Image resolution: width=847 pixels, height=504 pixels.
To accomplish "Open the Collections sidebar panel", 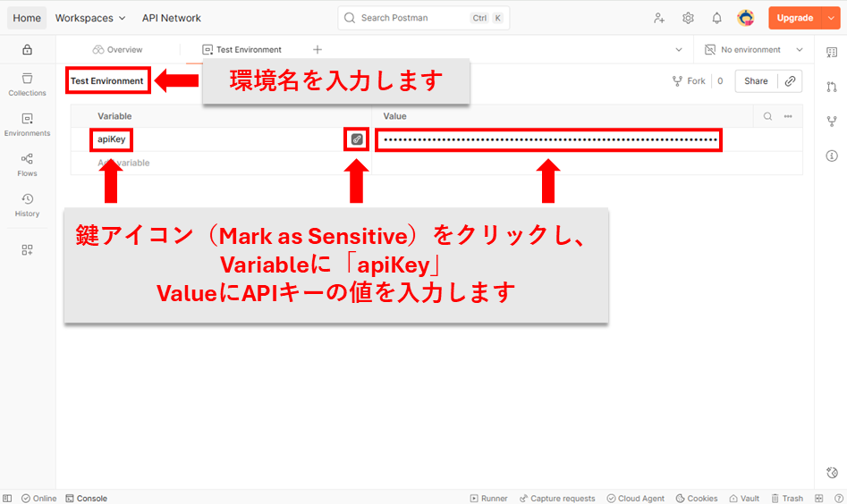I will tap(27, 84).
